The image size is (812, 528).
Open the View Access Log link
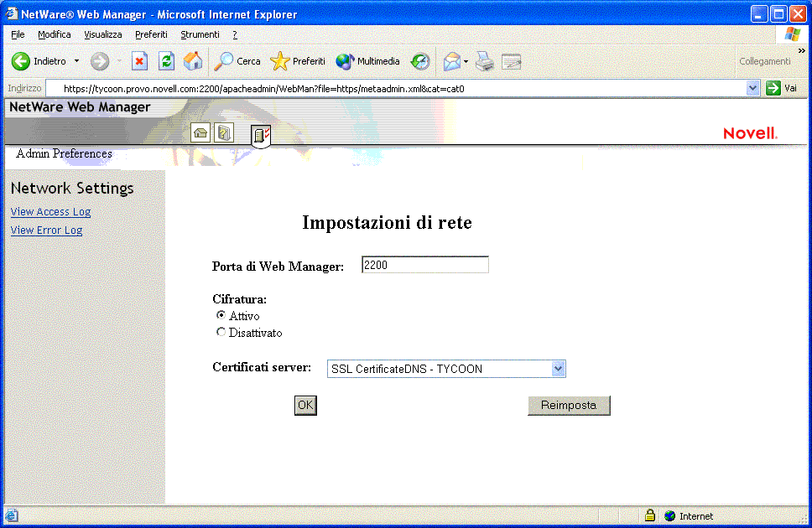coord(50,211)
